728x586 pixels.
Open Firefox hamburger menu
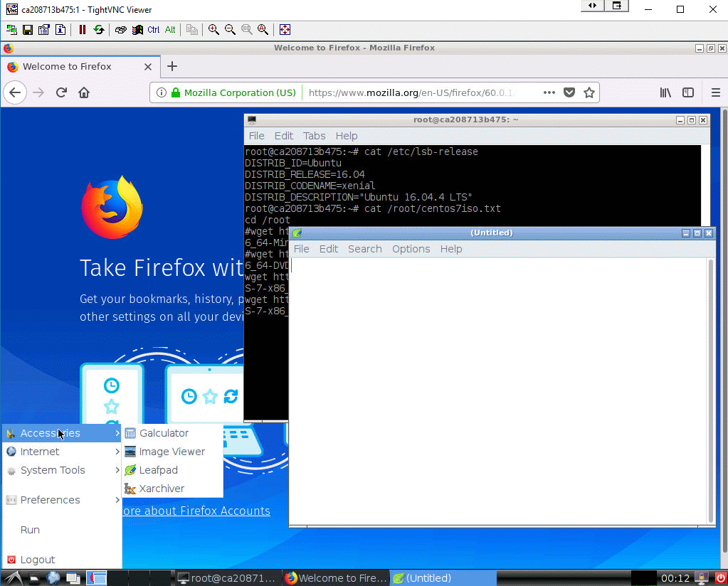(x=715, y=92)
